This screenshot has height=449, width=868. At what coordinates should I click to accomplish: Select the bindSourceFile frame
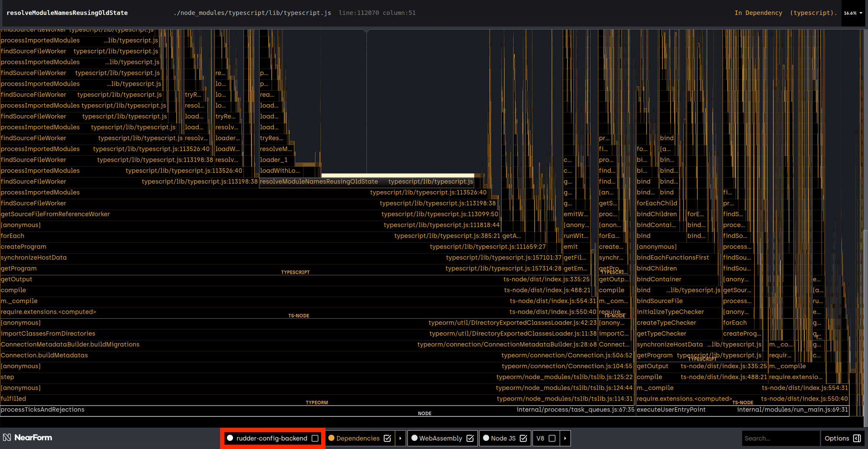coord(678,301)
